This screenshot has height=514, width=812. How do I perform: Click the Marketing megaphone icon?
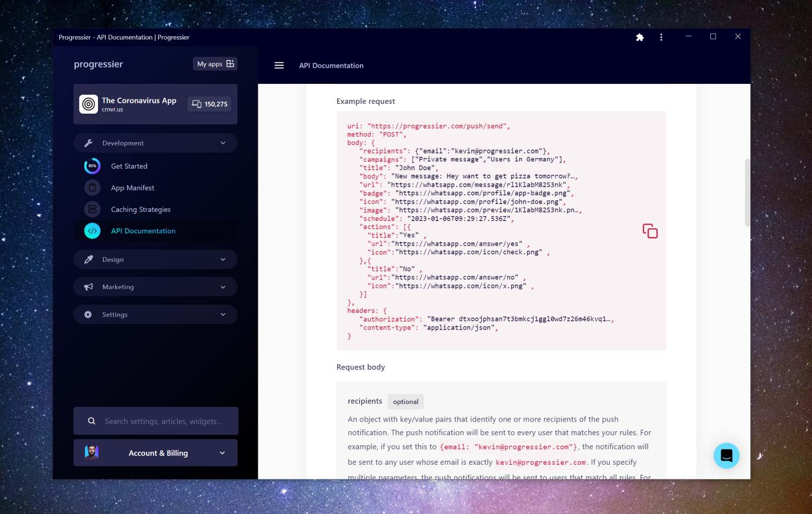[x=89, y=287]
